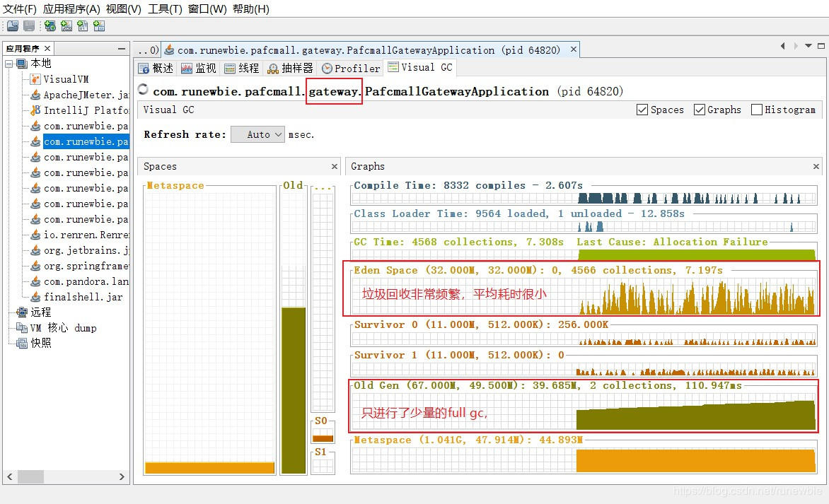
Task: Close the 应用程序 panel tab
Action: [x=47, y=48]
